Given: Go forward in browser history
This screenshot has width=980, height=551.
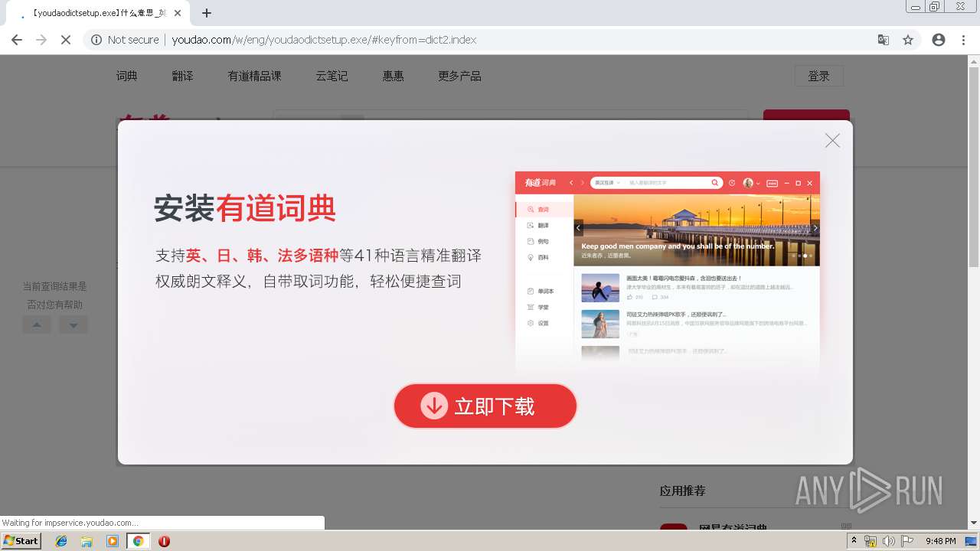Looking at the screenshot, I should coord(41,40).
